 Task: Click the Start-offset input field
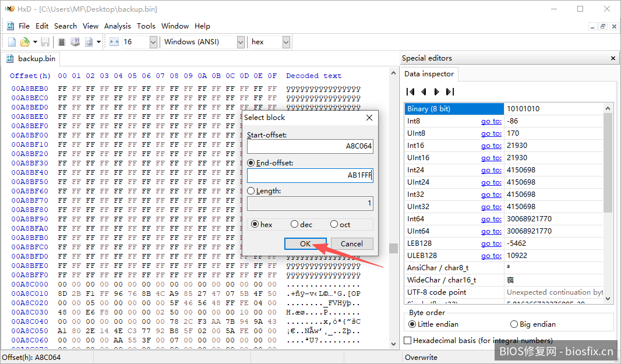point(309,147)
